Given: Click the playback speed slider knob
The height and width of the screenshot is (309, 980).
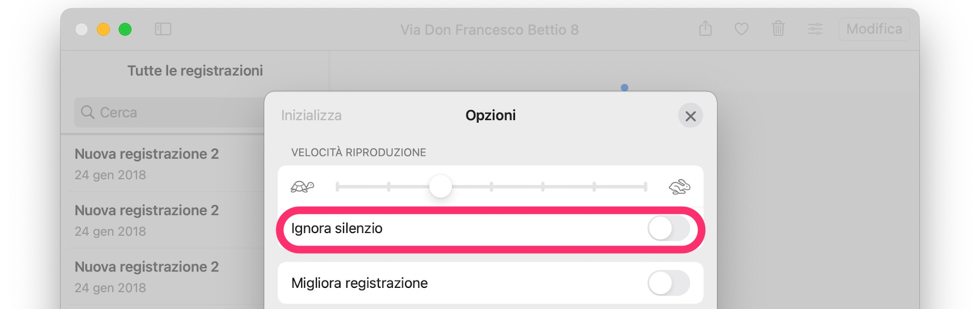Looking at the screenshot, I should tap(441, 187).
